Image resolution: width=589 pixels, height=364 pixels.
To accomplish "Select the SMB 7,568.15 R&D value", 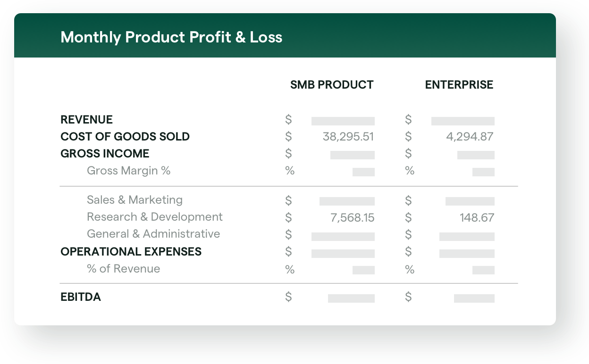I will (352, 218).
